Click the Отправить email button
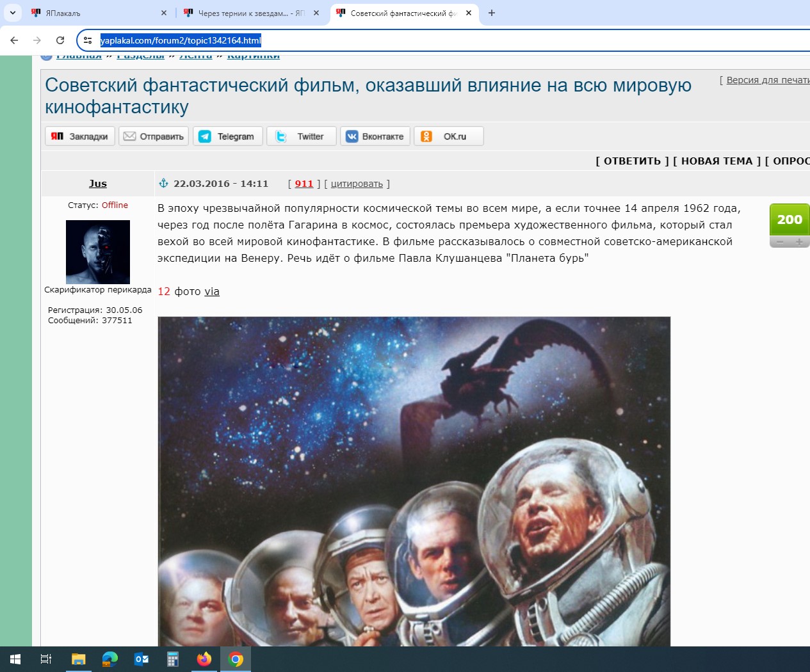Screen dimensions: 810x672 click(x=154, y=136)
